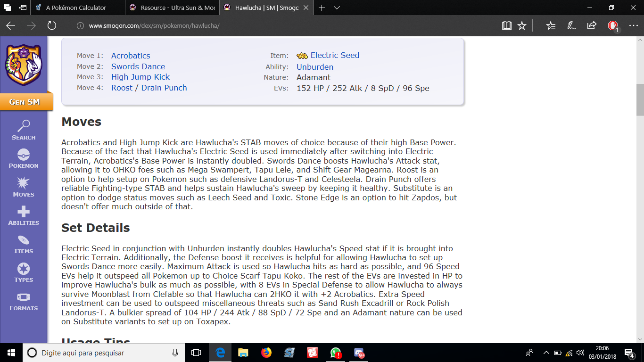Open the Types section star icon

pos(24,269)
